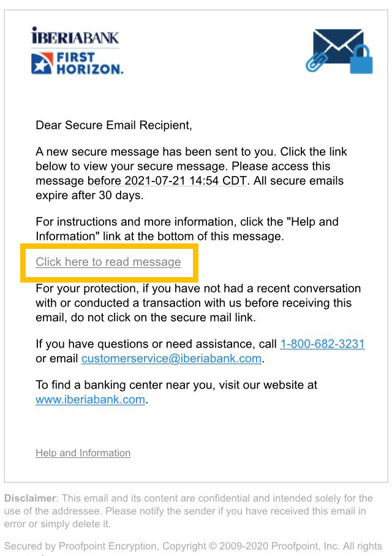This screenshot has width=392, height=556.
Task: Open the Click here to read message link
Action: coord(108,262)
